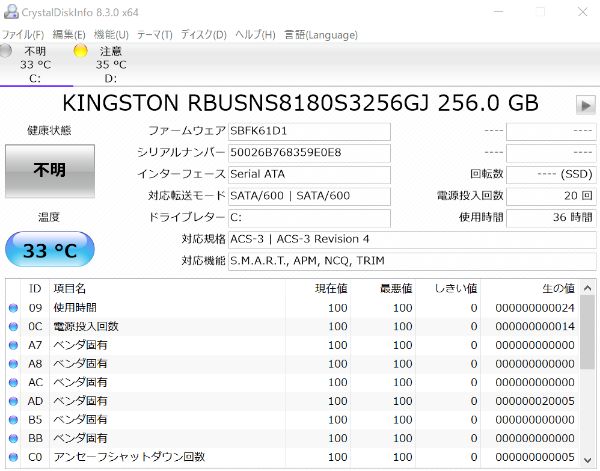
Task: Click the 現在値 column header
Action: pyautogui.click(x=318, y=289)
